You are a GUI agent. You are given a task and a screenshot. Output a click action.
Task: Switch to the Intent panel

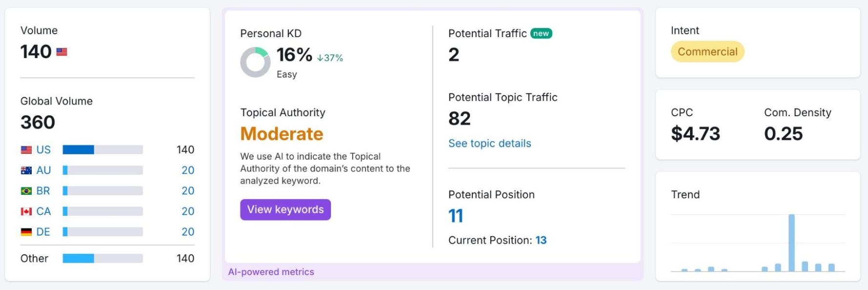(685, 30)
